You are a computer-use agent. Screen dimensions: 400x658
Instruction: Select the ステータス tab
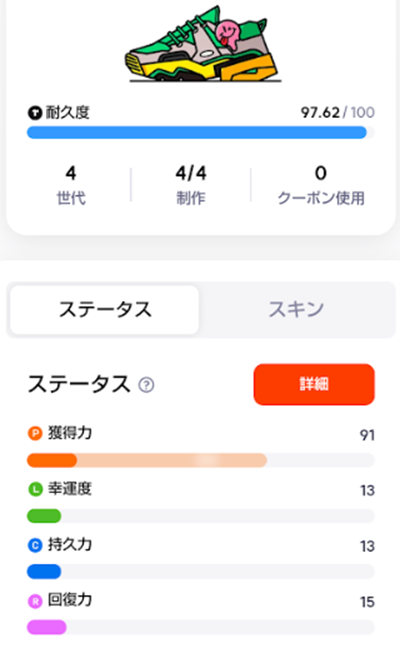click(105, 310)
